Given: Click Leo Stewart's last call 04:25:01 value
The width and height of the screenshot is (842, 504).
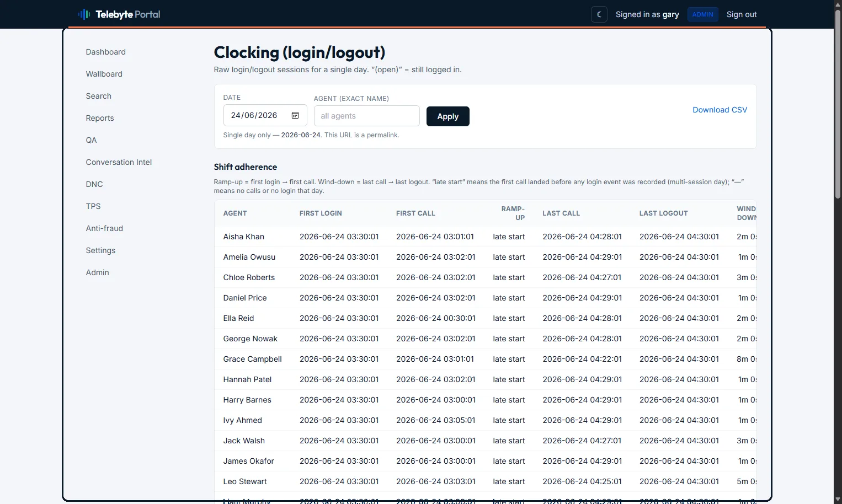Looking at the screenshot, I should coord(582,481).
